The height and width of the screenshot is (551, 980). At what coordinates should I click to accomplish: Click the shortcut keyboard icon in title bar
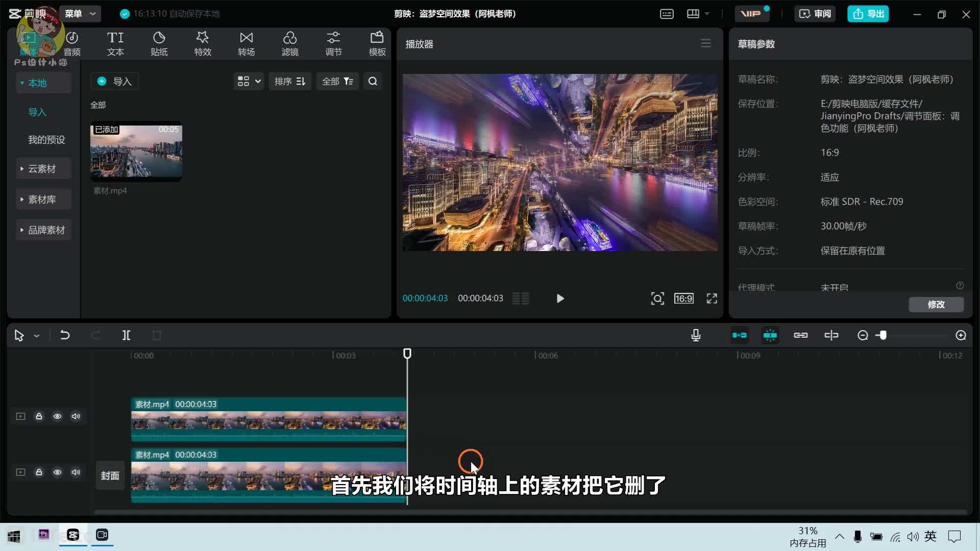(667, 14)
